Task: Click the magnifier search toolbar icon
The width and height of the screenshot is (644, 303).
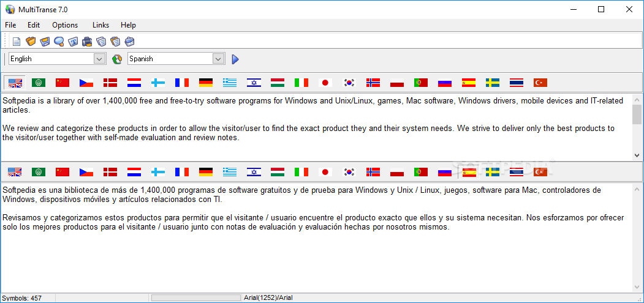Action: click(59, 42)
